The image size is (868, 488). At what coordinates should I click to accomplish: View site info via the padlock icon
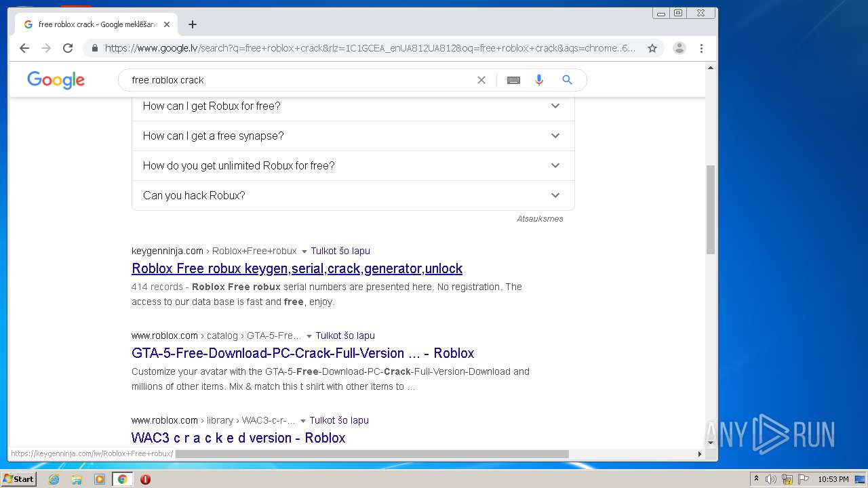(94, 48)
